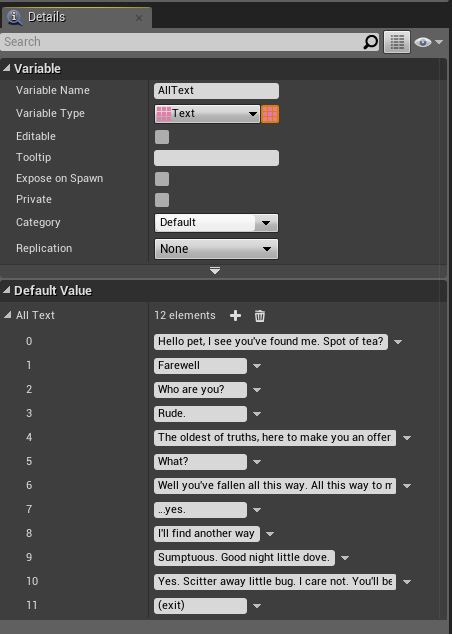Viewport: 452px width, 634px height.
Task: Toggle the Expose on Spawn checkbox
Action: (x=162, y=179)
